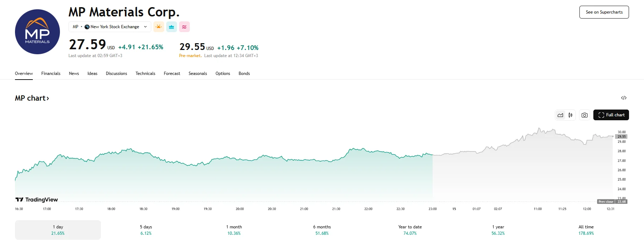644x248 pixels.
Task: Go to the Options tab
Action: pyautogui.click(x=223, y=74)
